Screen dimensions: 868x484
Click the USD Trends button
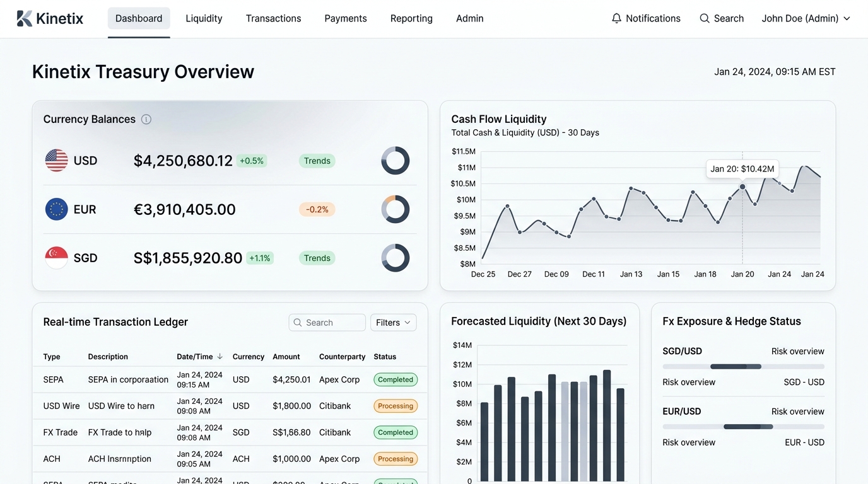click(317, 161)
